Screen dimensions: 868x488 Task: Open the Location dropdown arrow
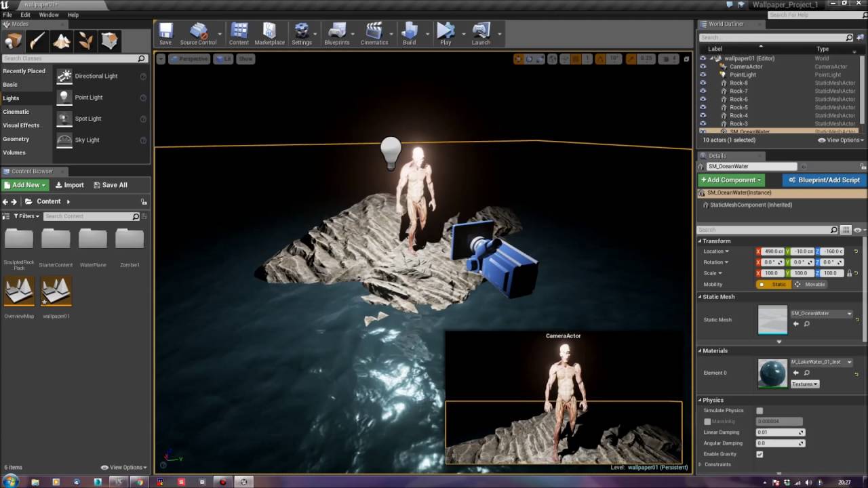point(727,251)
